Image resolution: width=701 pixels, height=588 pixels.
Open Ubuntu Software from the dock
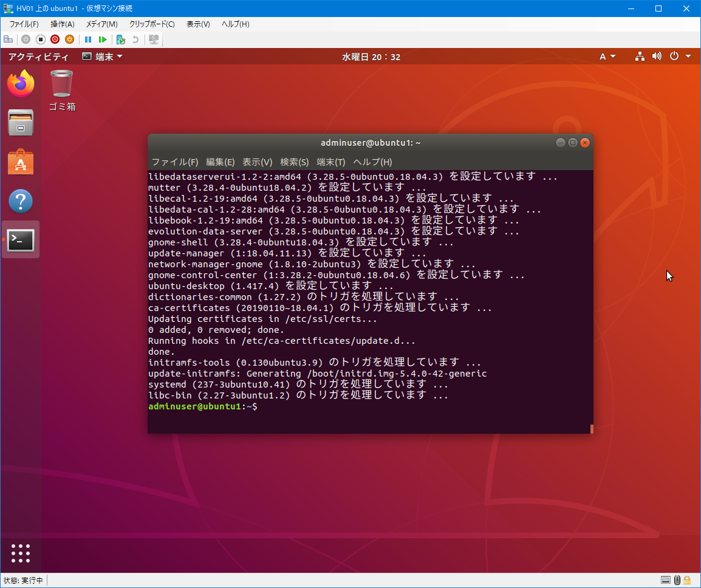[x=21, y=162]
